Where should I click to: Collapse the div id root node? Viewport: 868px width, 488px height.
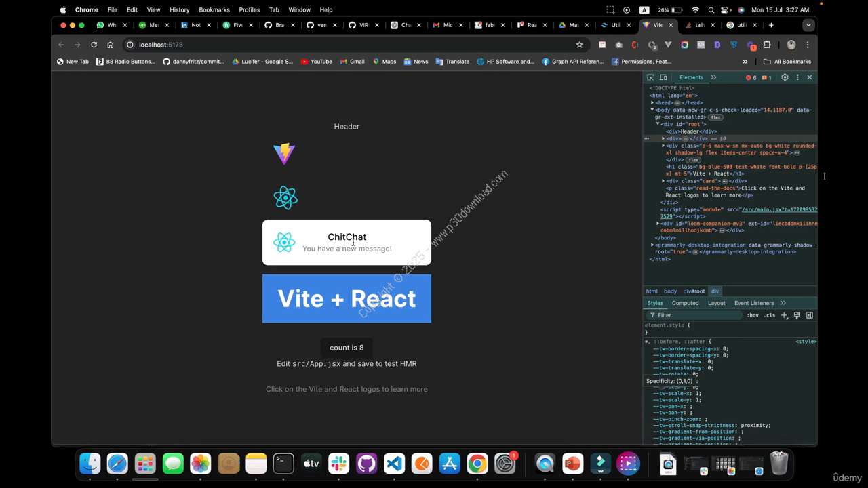(658, 124)
